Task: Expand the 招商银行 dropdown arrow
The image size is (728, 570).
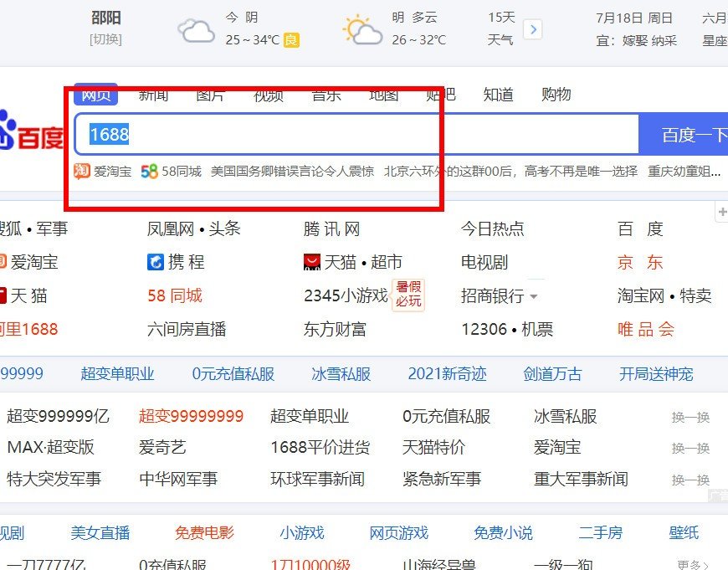Action: click(x=533, y=295)
